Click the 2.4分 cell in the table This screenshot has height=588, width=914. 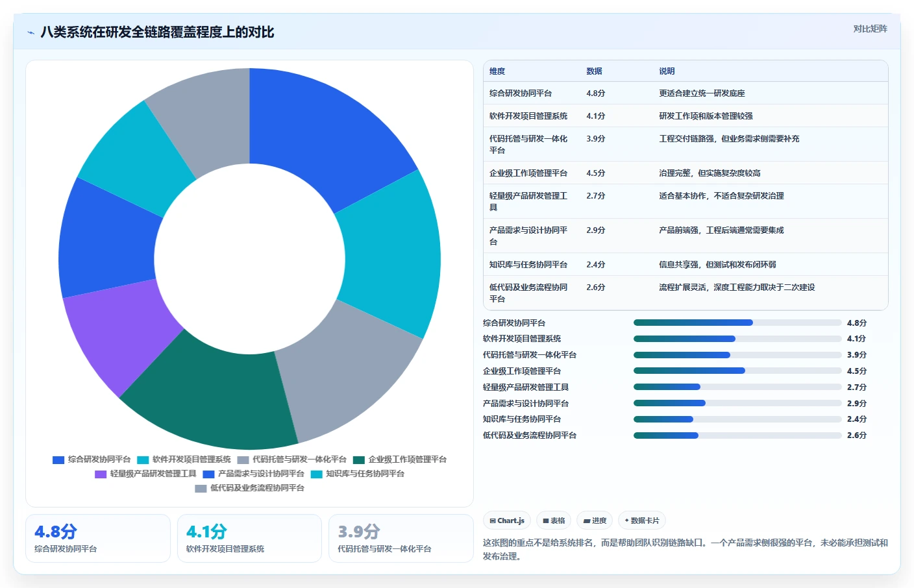click(596, 265)
